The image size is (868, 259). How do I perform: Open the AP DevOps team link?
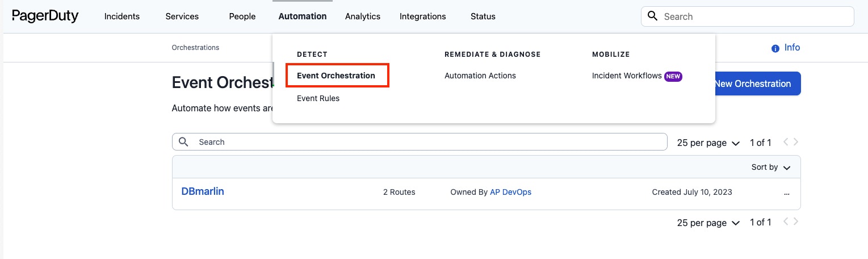(511, 192)
